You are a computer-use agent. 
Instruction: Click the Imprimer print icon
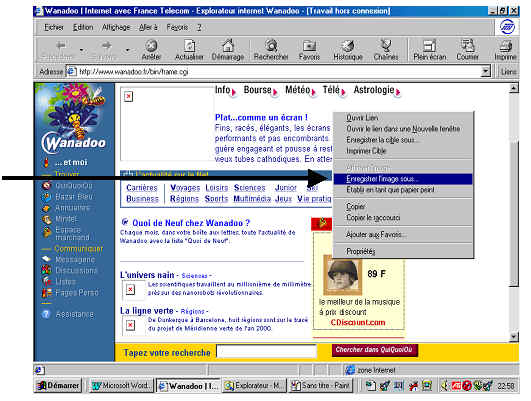(506, 46)
